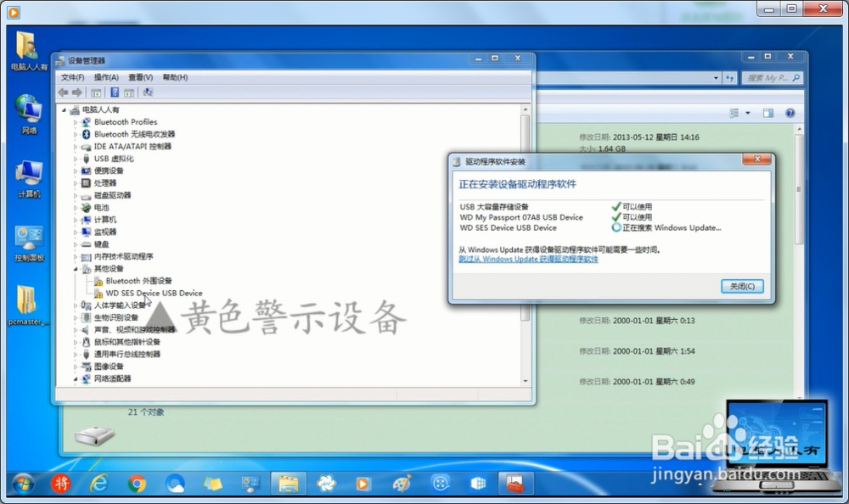Viewport: 849px width, 504px height.
Task: Open the 计算机 desktop icon
Action: click(x=29, y=179)
